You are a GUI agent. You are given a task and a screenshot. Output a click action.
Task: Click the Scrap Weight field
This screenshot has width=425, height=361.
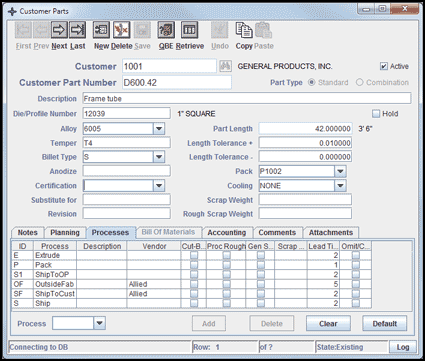(x=305, y=200)
